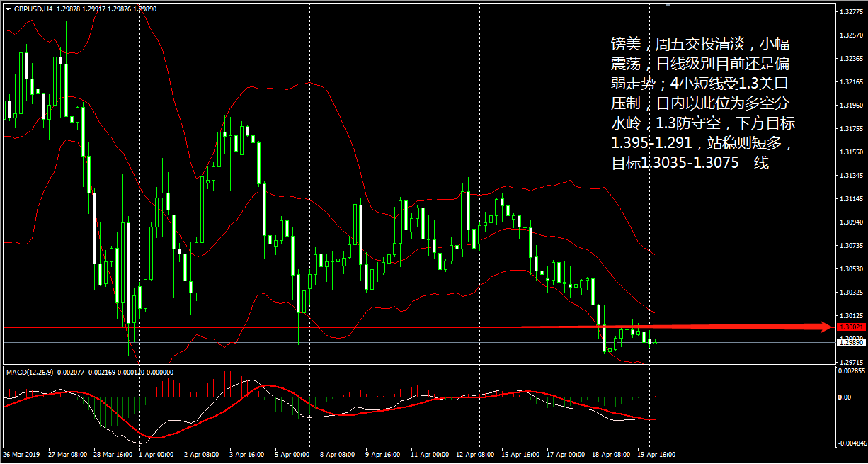Click the MACD scale value 0.002855
Image resolution: width=868 pixels, height=464 pixels.
[x=851, y=370]
